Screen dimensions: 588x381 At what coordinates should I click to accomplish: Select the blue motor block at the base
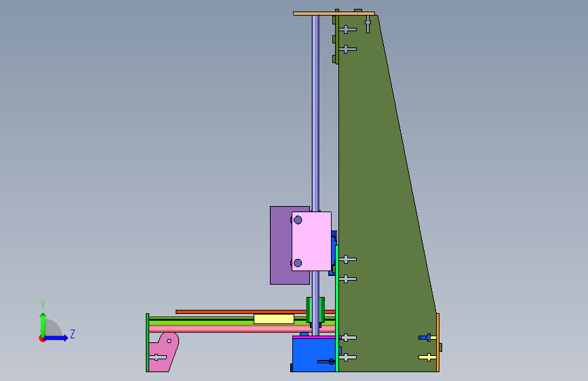point(313,355)
